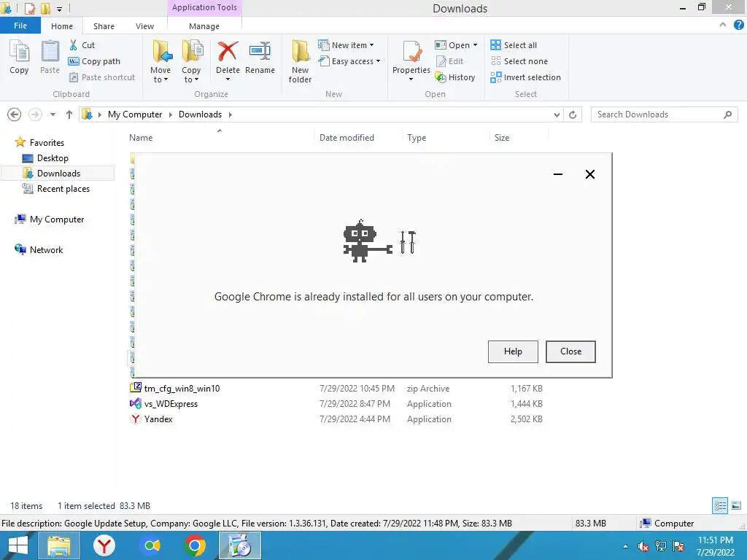Refresh the Downloads folder
This screenshot has height=560, width=747.
coord(573,114)
